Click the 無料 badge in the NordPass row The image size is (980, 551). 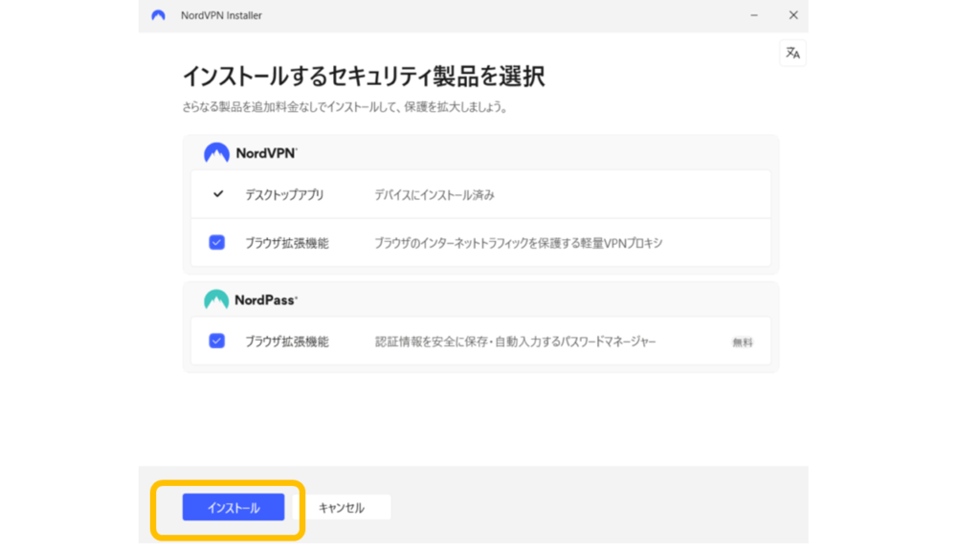[x=742, y=342]
